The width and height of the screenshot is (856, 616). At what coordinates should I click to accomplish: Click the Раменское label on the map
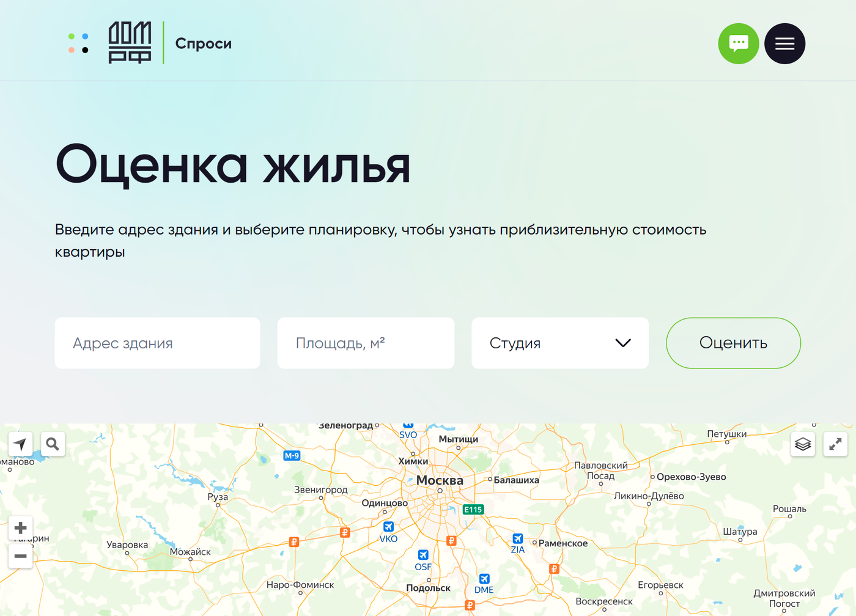coord(563,543)
